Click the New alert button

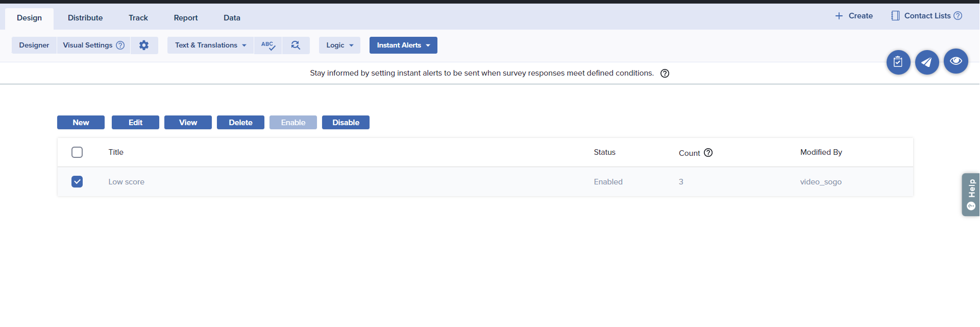(x=81, y=123)
